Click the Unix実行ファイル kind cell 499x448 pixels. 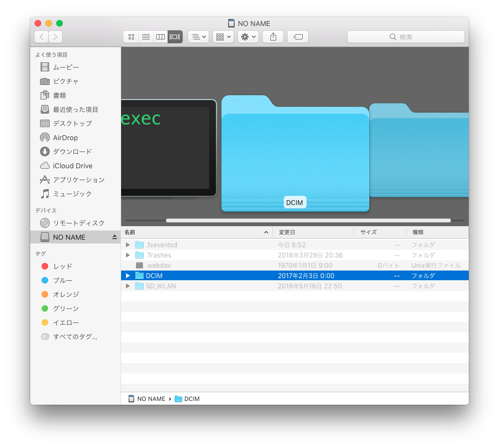tap(436, 266)
